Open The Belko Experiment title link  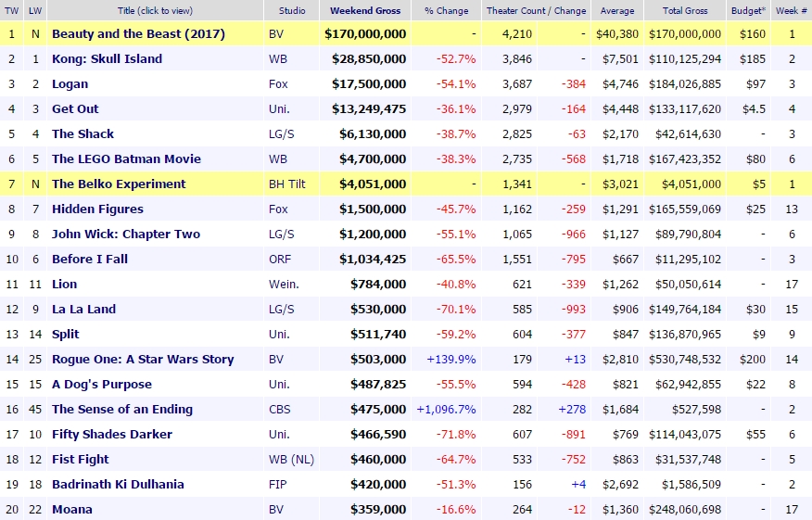[119, 184]
